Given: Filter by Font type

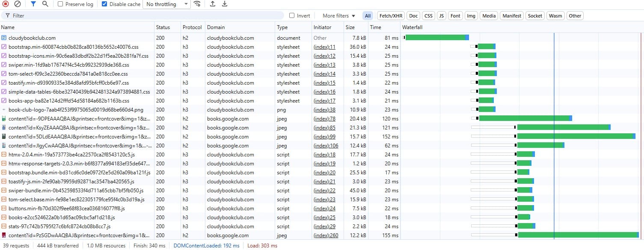Looking at the screenshot, I should pyautogui.click(x=456, y=16).
